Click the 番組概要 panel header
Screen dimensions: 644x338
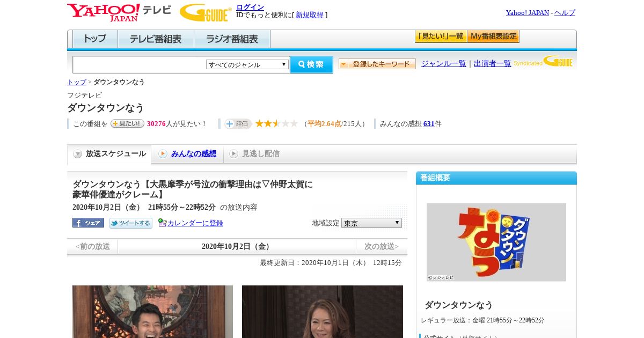[496, 178]
